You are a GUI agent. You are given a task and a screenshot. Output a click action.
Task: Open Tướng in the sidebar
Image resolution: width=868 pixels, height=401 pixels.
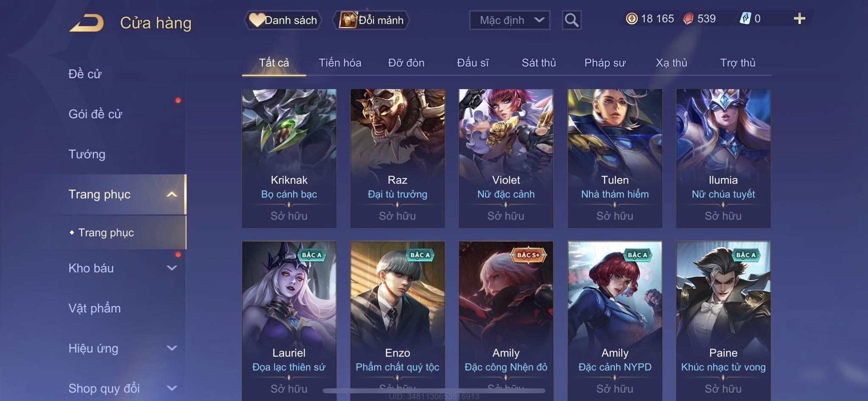[x=87, y=154]
